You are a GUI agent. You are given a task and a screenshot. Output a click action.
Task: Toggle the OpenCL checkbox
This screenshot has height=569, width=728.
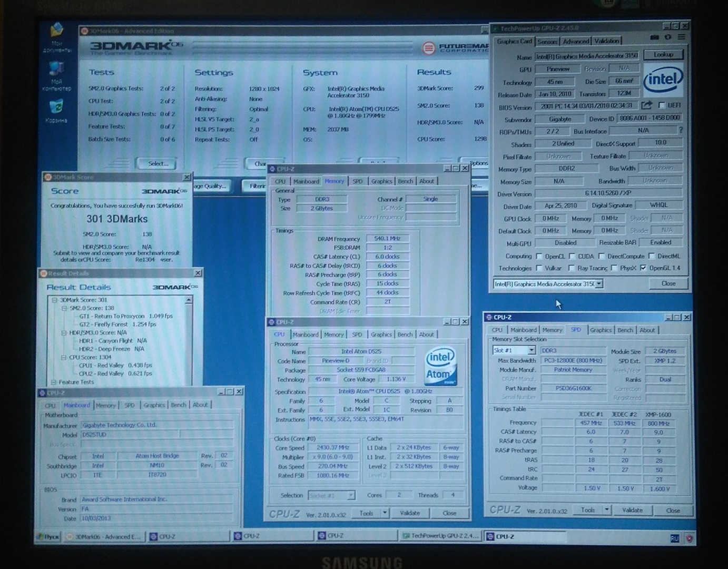[538, 256]
